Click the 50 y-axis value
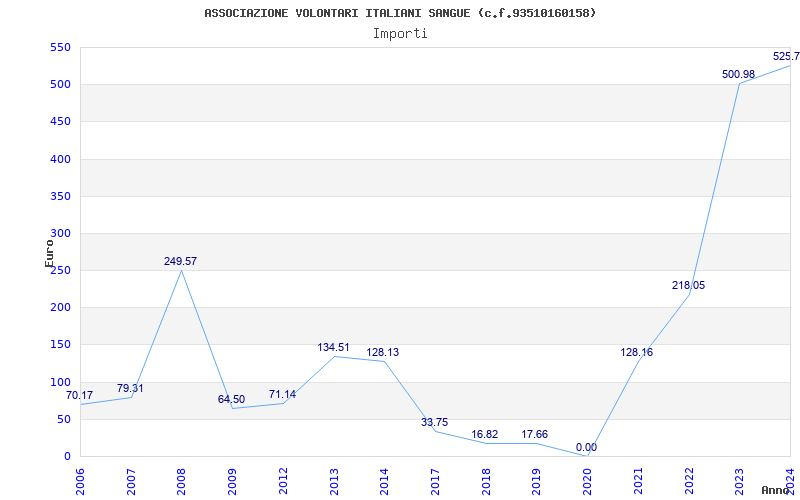This screenshot has height=500, width=800. [63, 419]
